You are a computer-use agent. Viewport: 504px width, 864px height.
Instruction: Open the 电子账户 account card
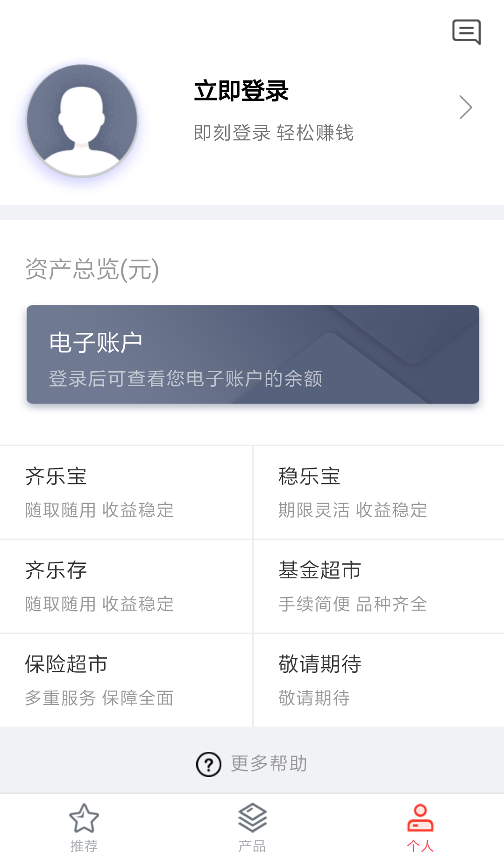click(253, 354)
